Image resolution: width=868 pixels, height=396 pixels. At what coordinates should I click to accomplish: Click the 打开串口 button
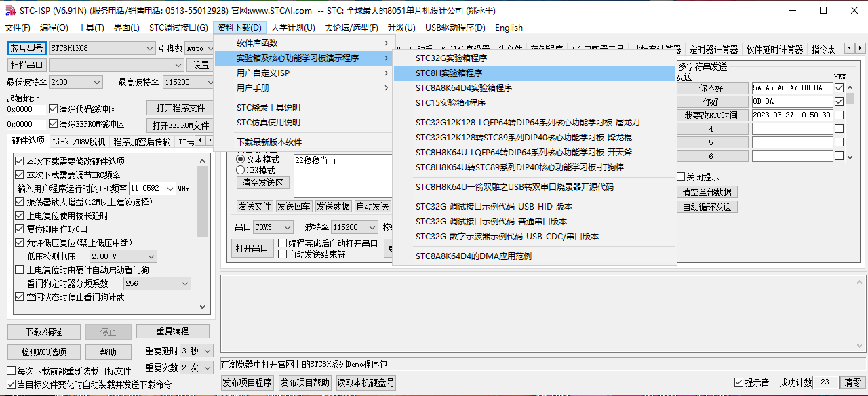252,248
